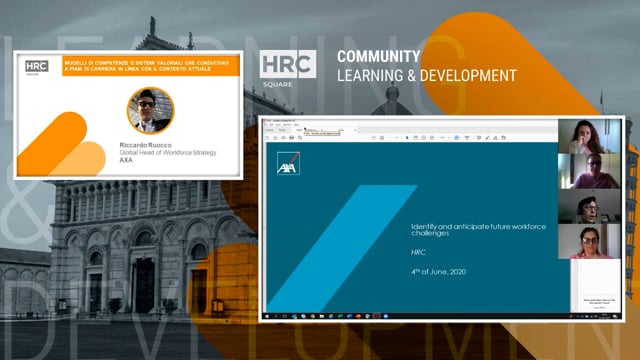Expand the dropdown arrow next to the document tab
Screen dimensions: 640x360
(356, 130)
